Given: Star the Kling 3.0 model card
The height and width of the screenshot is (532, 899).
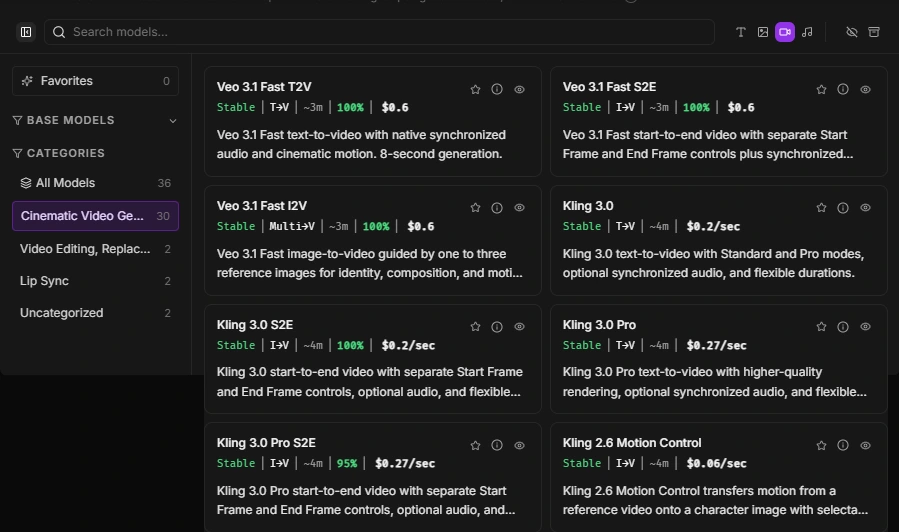Looking at the screenshot, I should (821, 208).
